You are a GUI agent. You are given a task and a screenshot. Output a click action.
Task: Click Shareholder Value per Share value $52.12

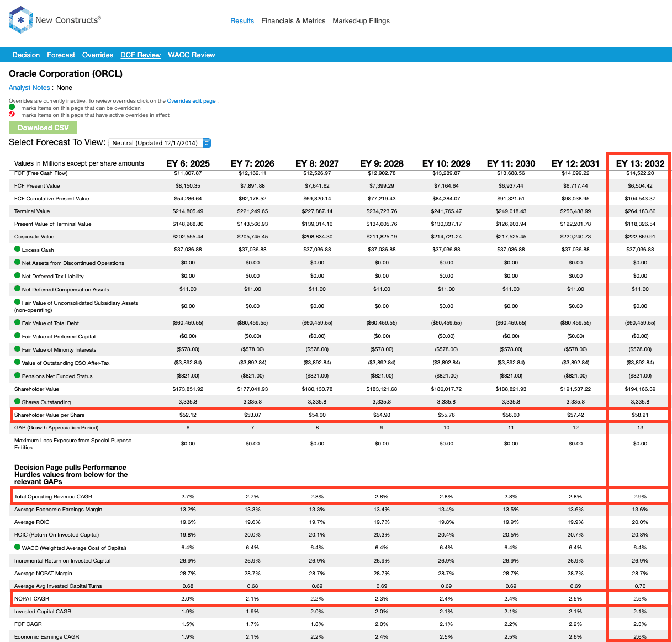tap(188, 415)
